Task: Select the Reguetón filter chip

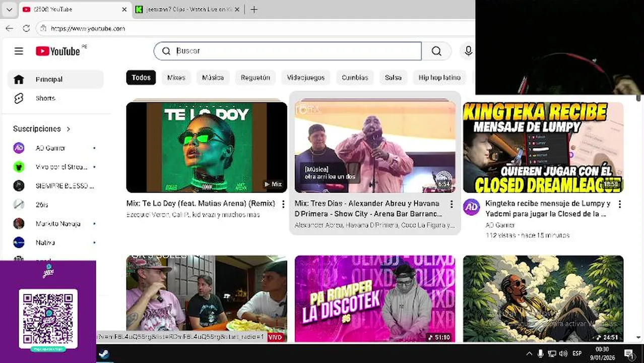Action: [x=255, y=78]
